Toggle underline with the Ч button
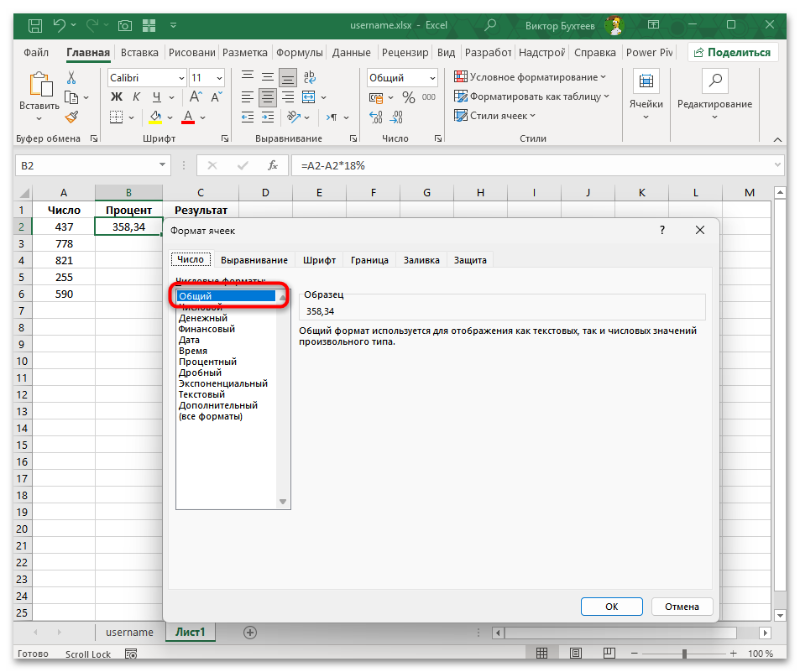Image resolution: width=800 pixels, height=672 pixels. [154, 96]
